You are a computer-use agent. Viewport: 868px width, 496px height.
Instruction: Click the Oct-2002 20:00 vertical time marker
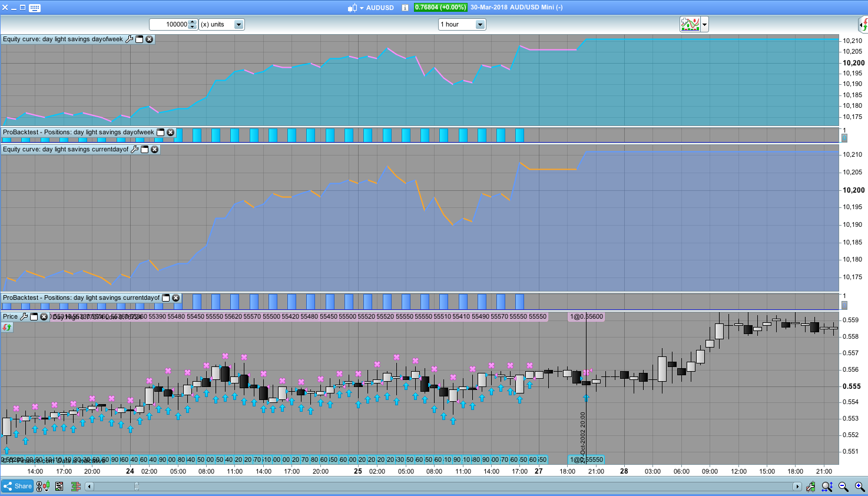coord(583,437)
